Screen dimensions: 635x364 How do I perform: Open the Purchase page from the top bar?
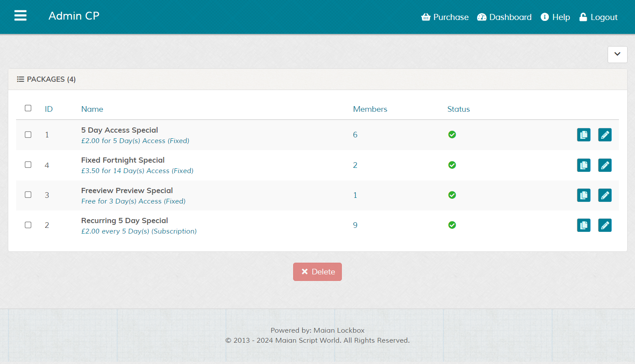445,17
